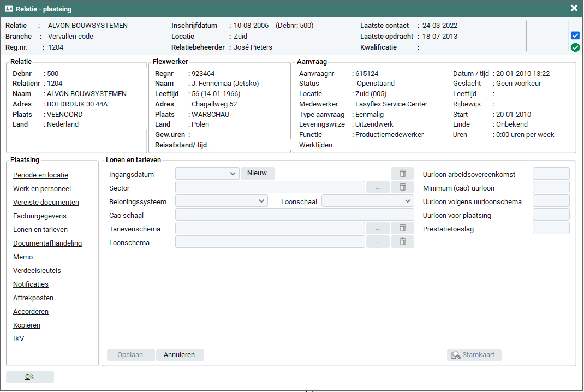Open the Periode en locatie section
This screenshot has height=392, width=584.
point(40,175)
